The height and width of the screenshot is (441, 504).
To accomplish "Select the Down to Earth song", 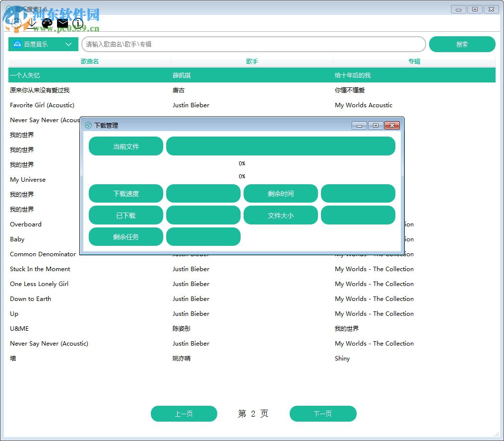I will 31,299.
